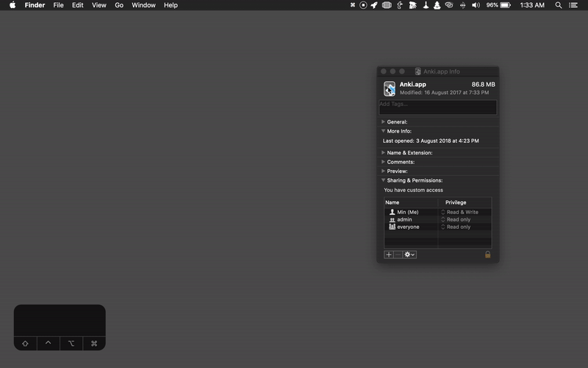
Task: Add a user with the plus button
Action: [x=389, y=255]
